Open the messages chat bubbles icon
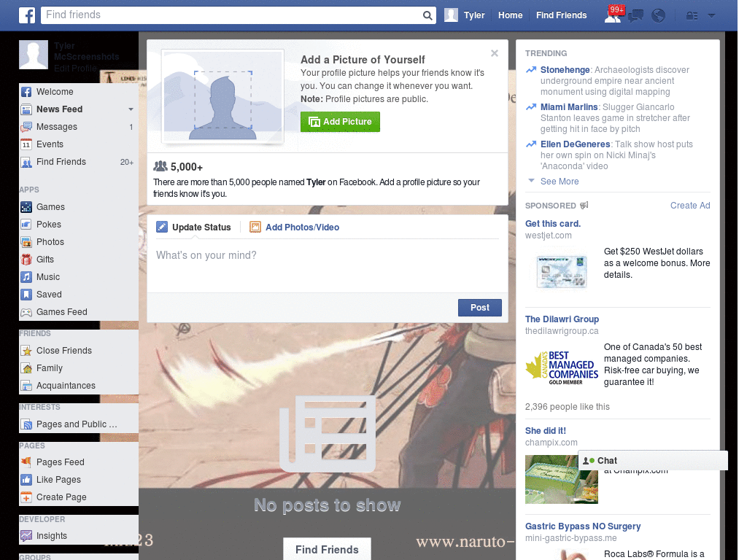Viewport: 747px width, 560px height. point(635,16)
